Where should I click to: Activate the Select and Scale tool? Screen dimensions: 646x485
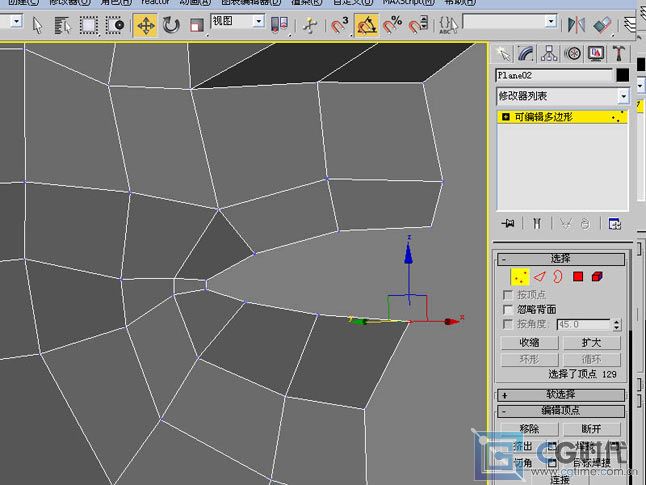tap(197, 26)
